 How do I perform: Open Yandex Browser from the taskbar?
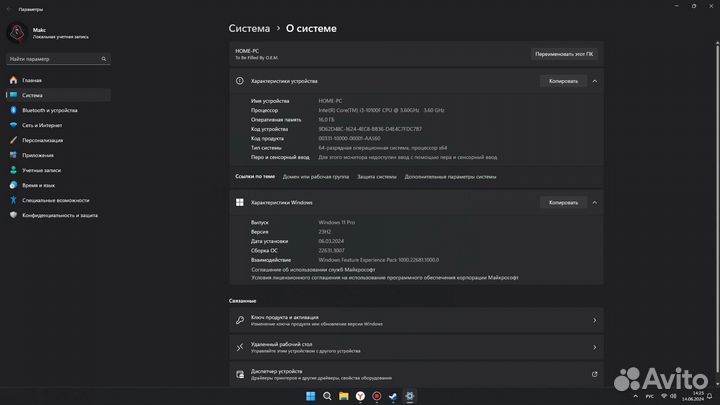(x=360, y=396)
